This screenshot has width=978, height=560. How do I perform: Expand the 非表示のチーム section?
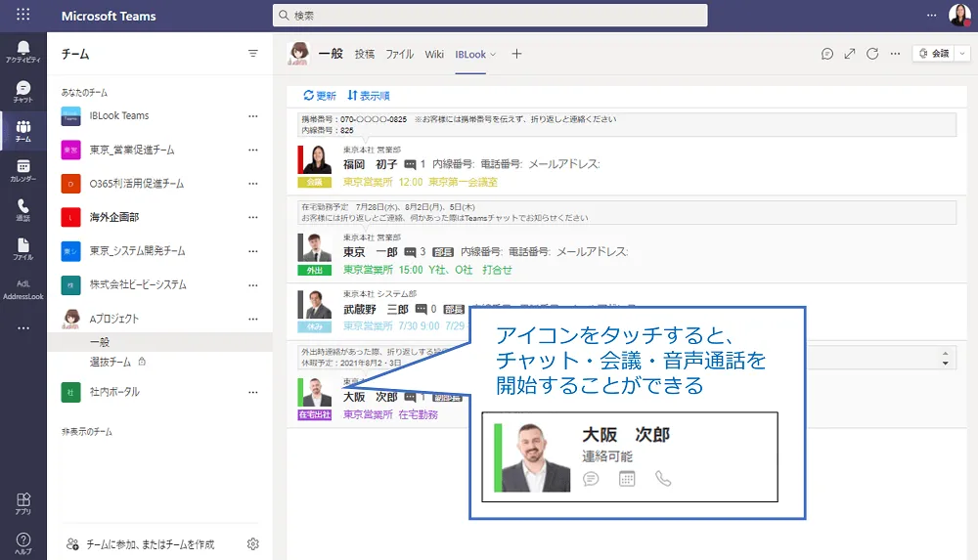tap(87, 432)
